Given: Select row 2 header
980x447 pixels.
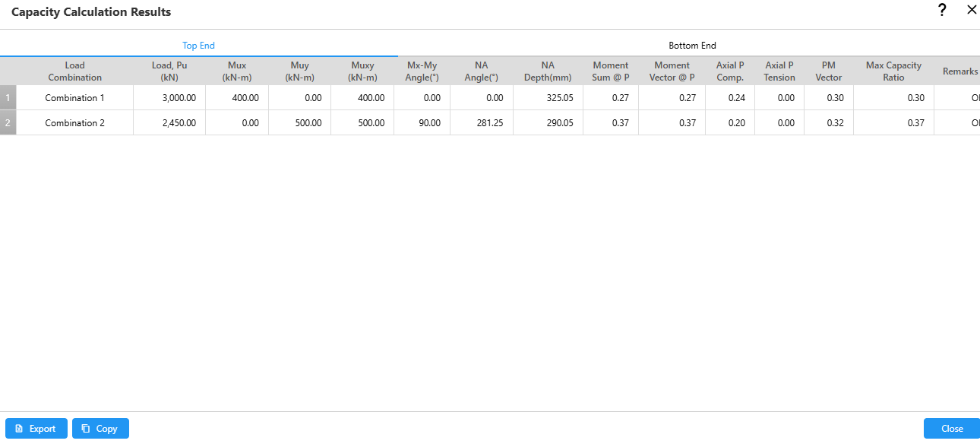Looking at the screenshot, I should pyautogui.click(x=8, y=123).
